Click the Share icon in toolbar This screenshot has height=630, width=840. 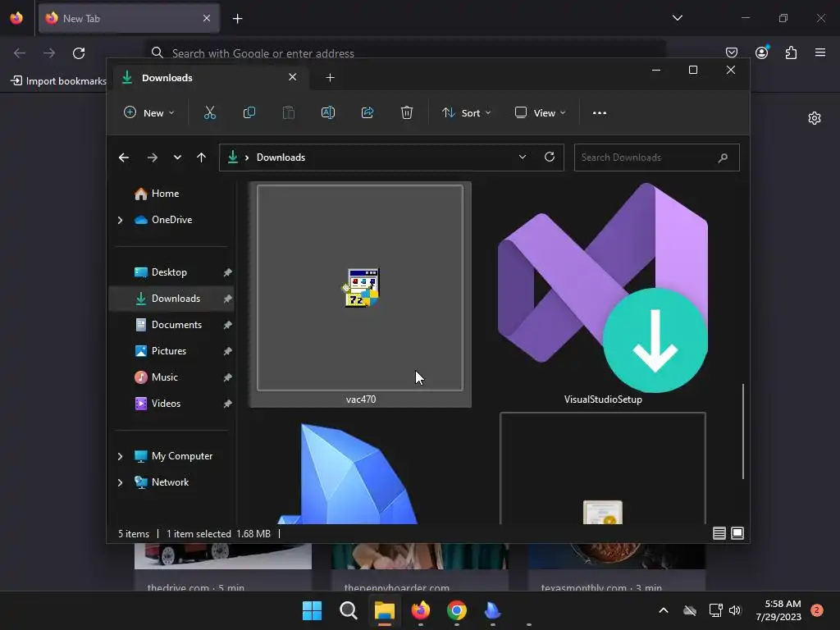click(x=367, y=112)
